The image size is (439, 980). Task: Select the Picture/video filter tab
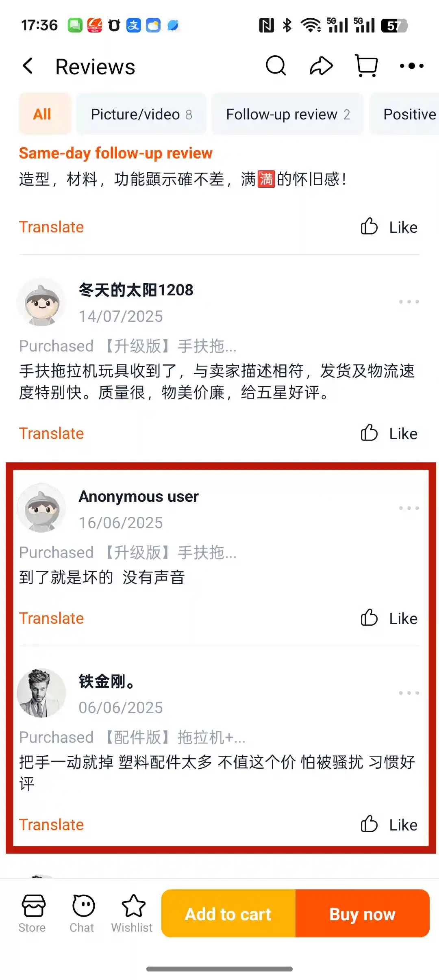pyautogui.click(x=141, y=114)
